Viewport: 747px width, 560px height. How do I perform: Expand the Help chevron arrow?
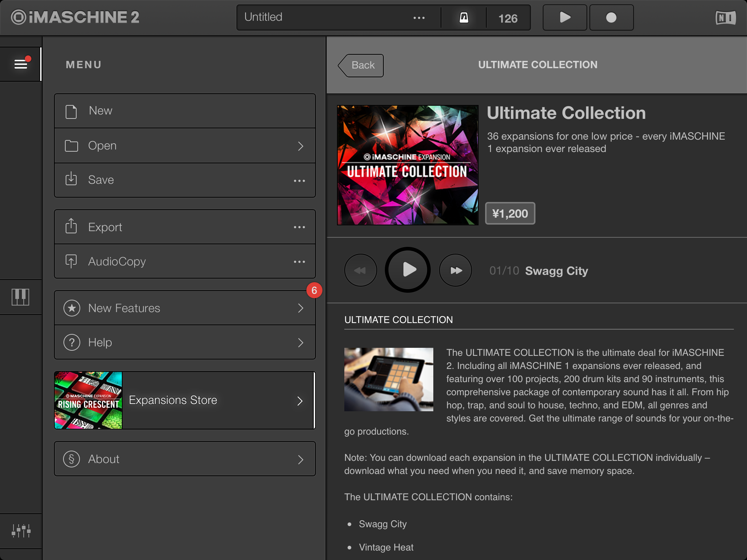tap(301, 343)
